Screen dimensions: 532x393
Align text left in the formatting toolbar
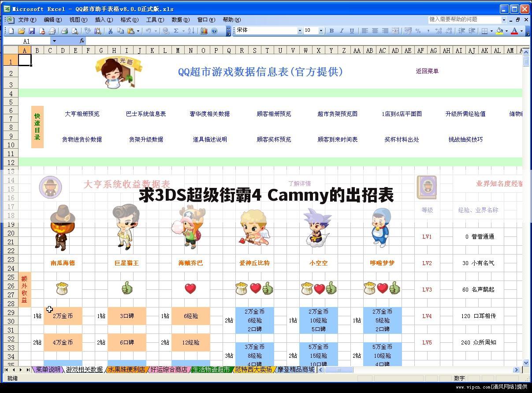click(x=365, y=31)
